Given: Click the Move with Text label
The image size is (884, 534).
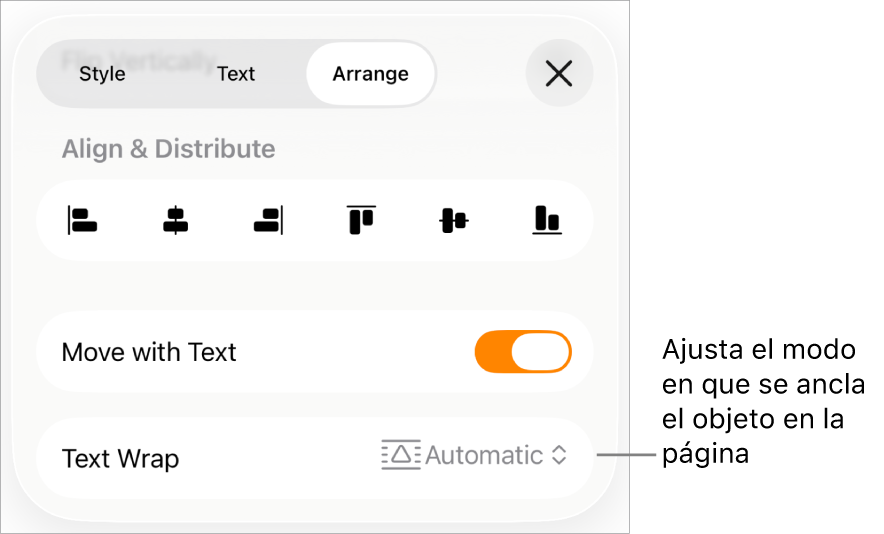Looking at the screenshot, I should click(x=149, y=352).
